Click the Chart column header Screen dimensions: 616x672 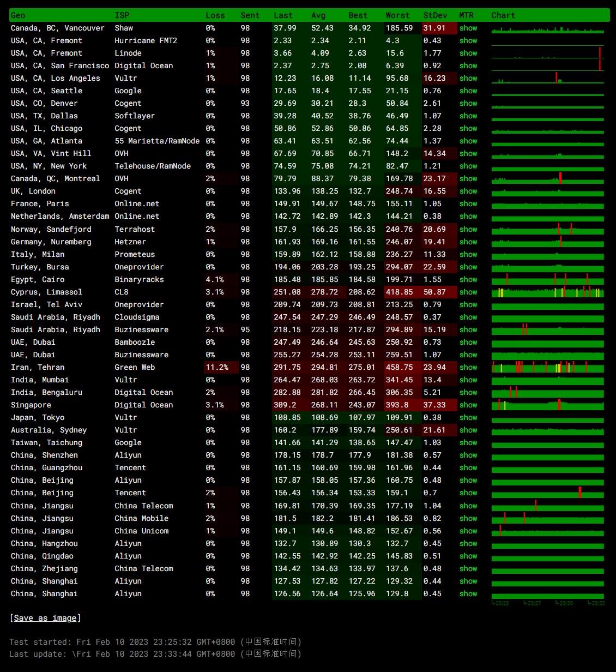tap(503, 15)
